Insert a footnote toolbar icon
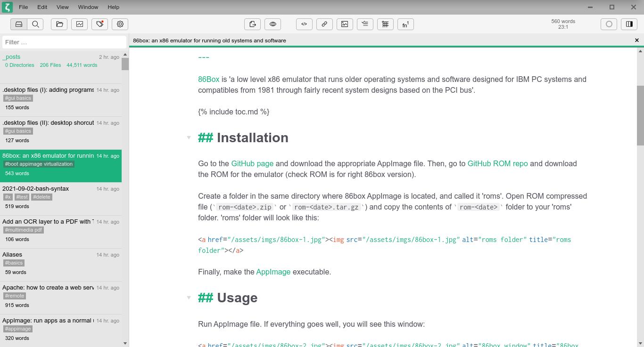 click(x=405, y=24)
